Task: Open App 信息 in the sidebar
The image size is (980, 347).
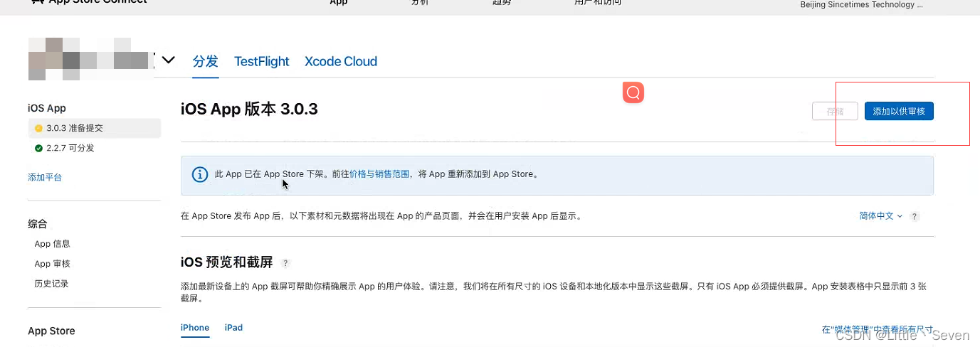Action: [x=52, y=244]
